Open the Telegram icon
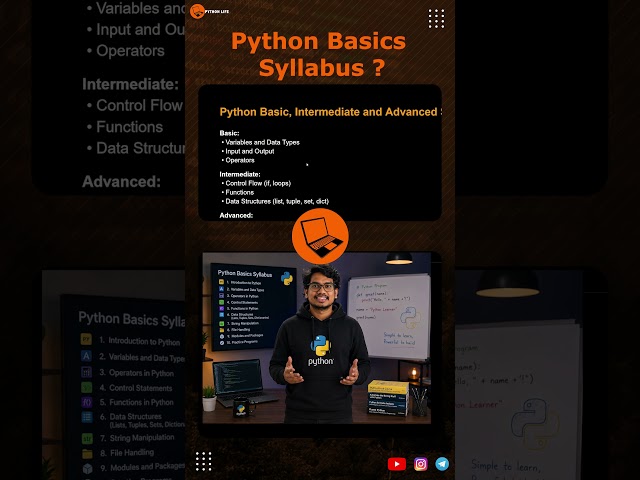The image size is (640, 480). [x=442, y=464]
